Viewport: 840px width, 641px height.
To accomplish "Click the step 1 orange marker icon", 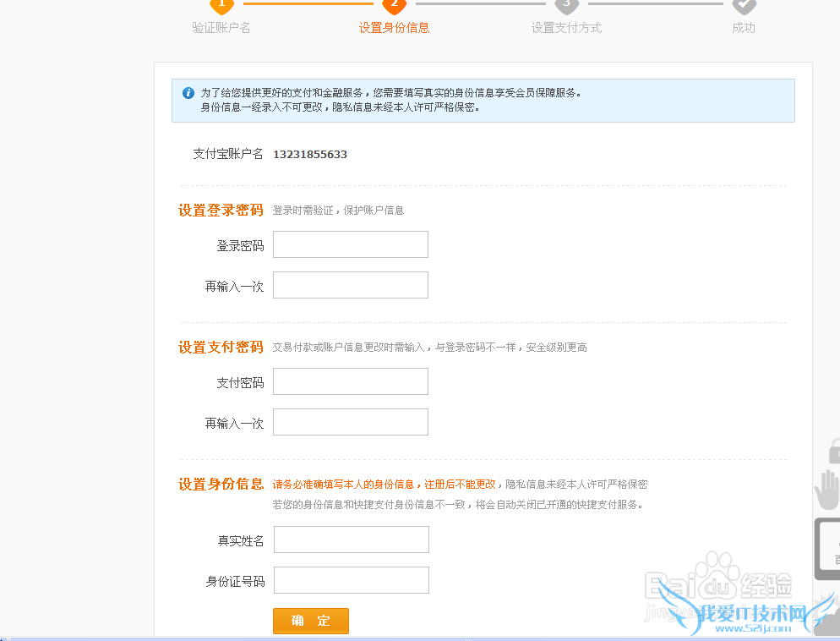I will click(x=221, y=5).
